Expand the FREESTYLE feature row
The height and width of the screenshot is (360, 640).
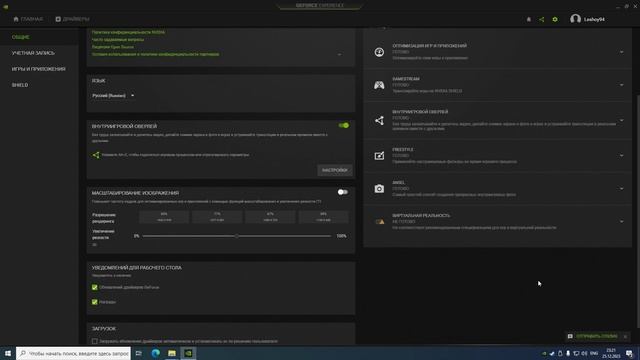point(622,156)
